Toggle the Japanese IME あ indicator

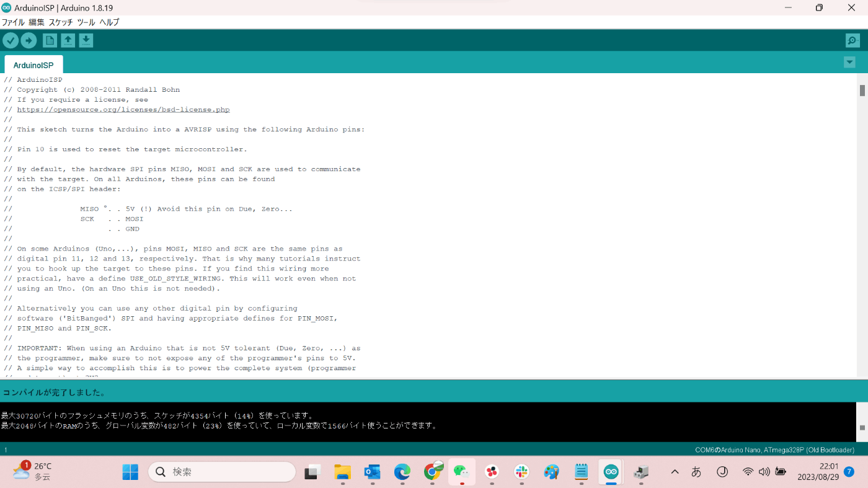click(x=696, y=472)
